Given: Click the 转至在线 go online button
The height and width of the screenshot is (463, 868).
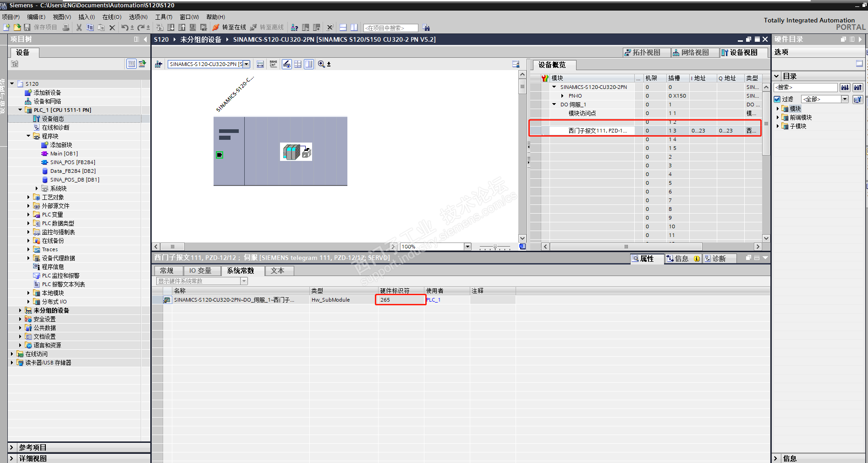Looking at the screenshot, I should point(229,28).
